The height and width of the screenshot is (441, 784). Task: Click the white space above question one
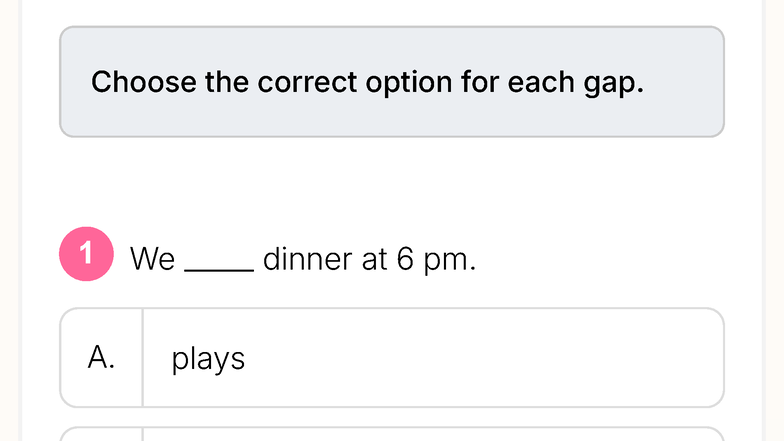click(392, 182)
